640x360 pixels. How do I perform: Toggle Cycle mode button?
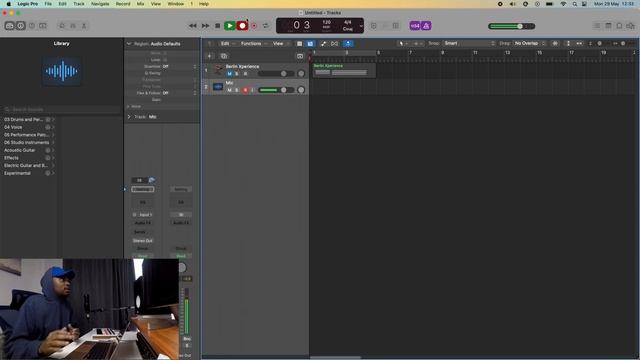tap(266, 26)
